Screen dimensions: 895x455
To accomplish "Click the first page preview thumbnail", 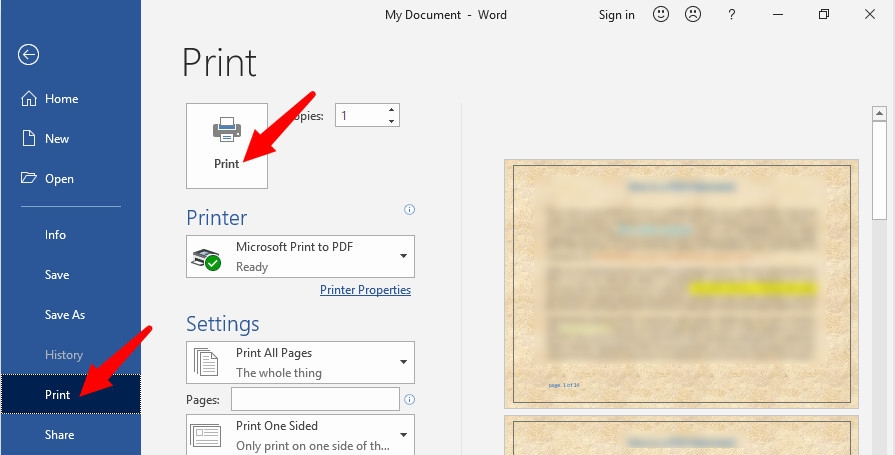I will [681, 284].
